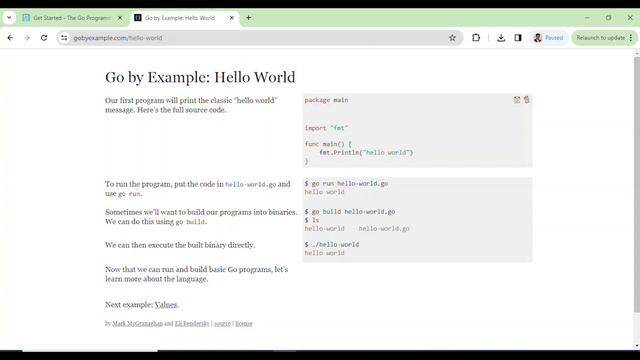The image size is (640, 360).
Task: Click 'We can then execute the built binary directly.'
Action: [180, 245]
